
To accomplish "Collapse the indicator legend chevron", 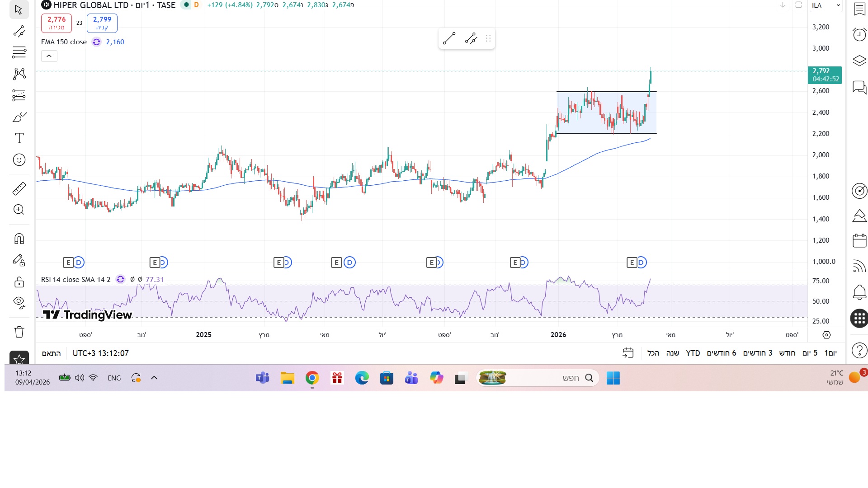I will coord(49,56).
